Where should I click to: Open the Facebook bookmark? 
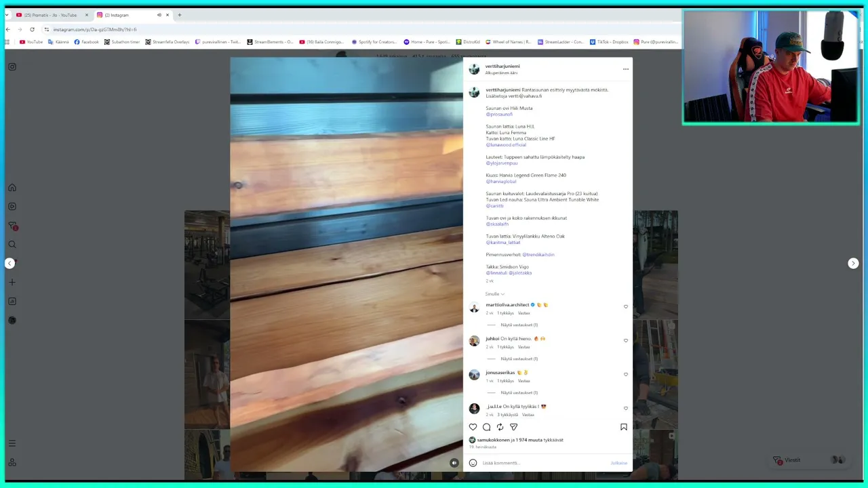pyautogui.click(x=86, y=42)
